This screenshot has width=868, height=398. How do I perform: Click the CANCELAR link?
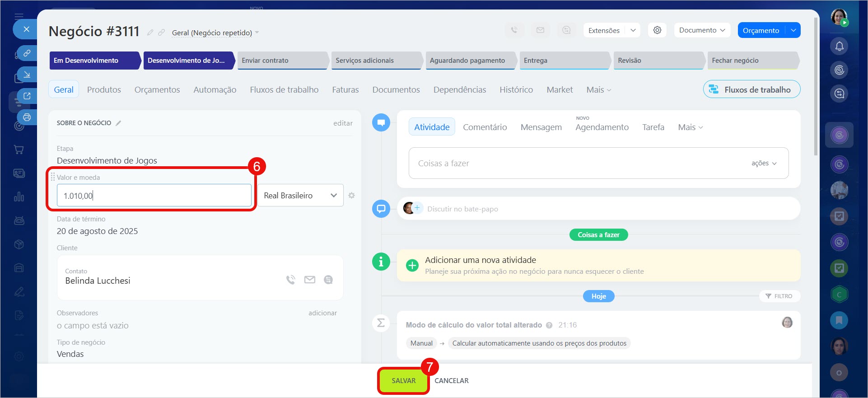(x=451, y=381)
